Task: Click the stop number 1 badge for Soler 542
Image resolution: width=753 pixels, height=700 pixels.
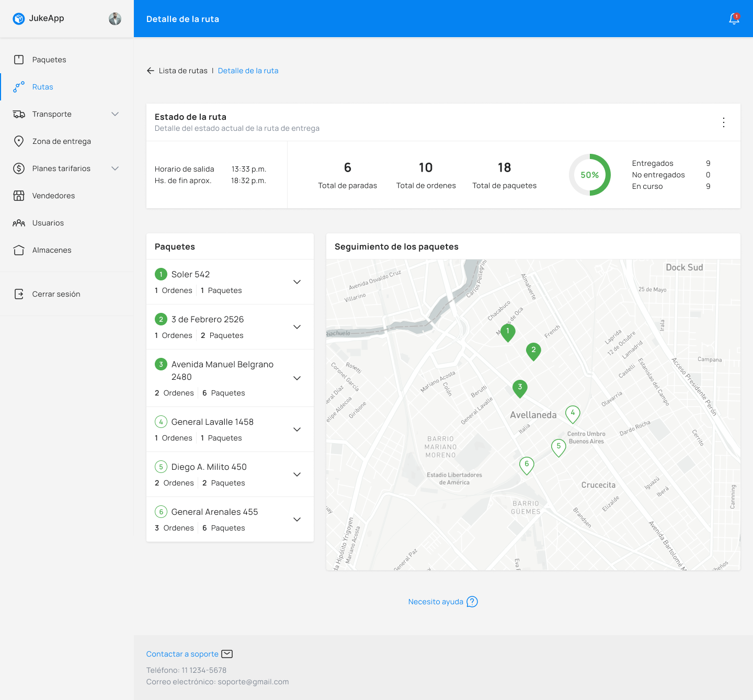Action: tap(161, 274)
